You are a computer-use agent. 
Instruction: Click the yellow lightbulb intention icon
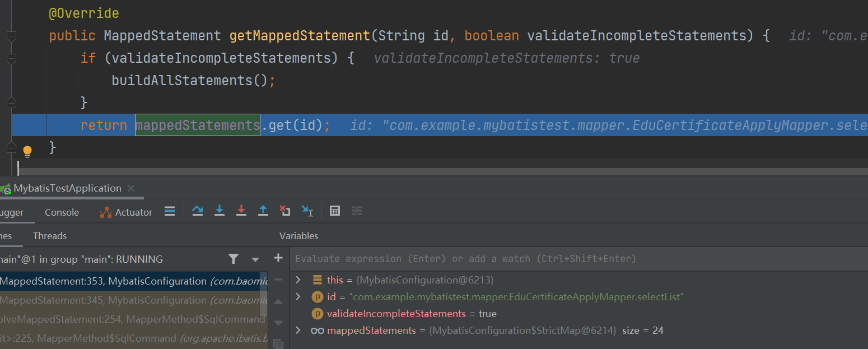[27, 151]
